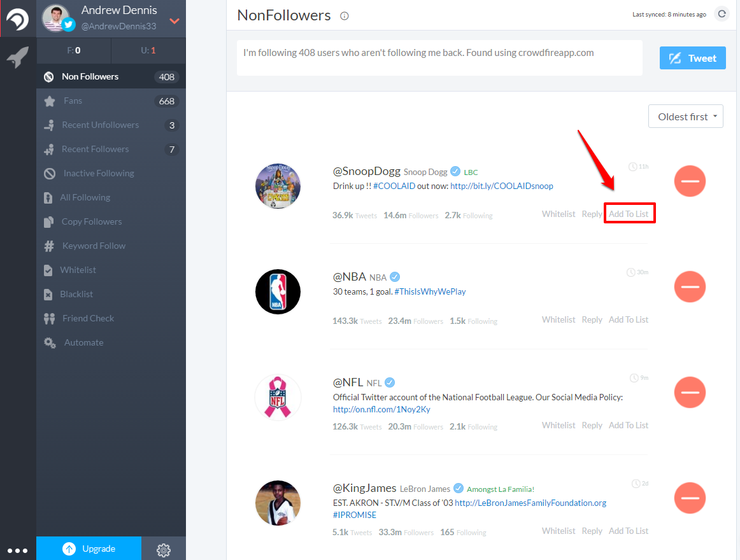The width and height of the screenshot is (740, 560).
Task: Open COOLAIDsnoop bit.ly link
Action: [502, 186]
